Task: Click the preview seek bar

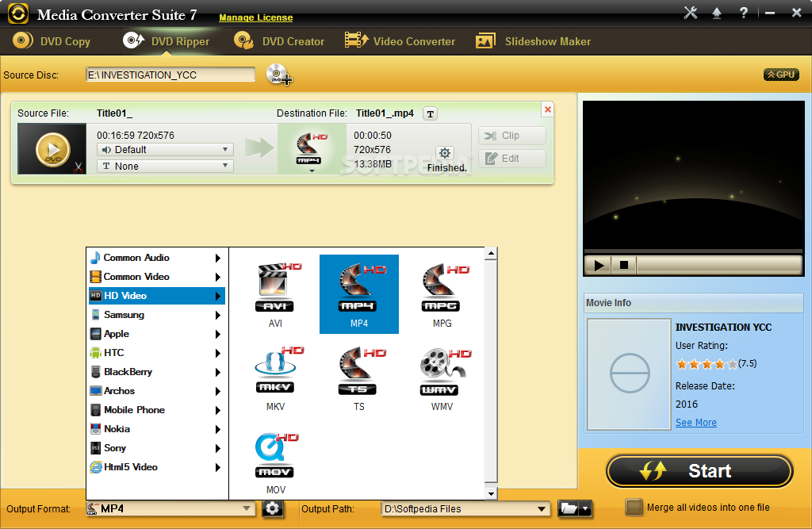Action: click(718, 265)
